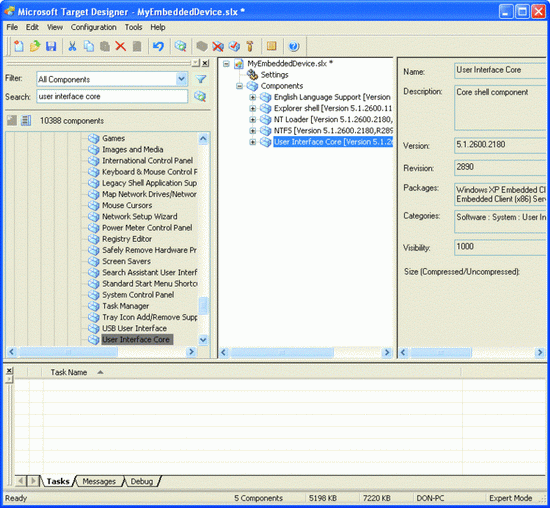The height and width of the screenshot is (508, 550).
Task: Select Task Manager in the component list
Action: (x=126, y=306)
